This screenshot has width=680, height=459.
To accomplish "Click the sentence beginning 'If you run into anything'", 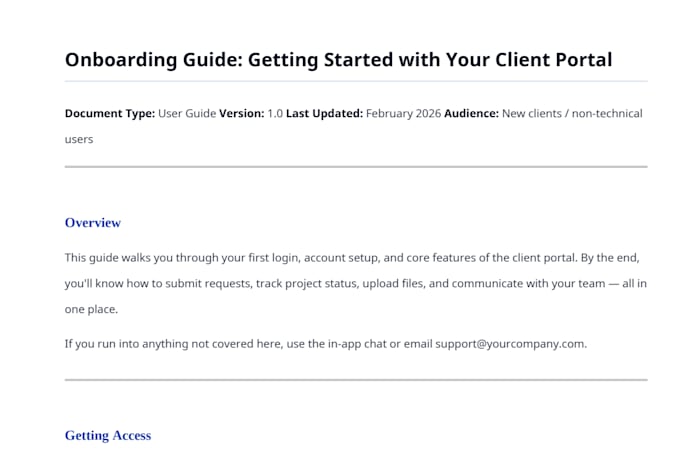I will tap(326, 344).
